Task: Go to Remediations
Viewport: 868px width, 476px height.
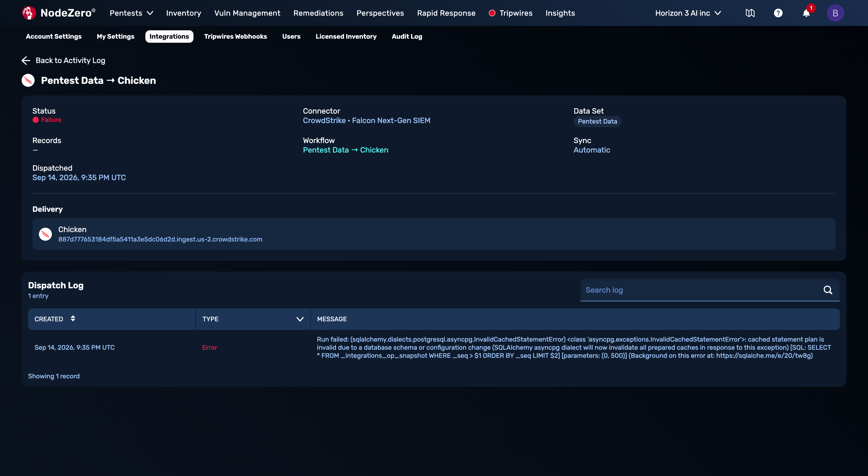Action: 318,13
